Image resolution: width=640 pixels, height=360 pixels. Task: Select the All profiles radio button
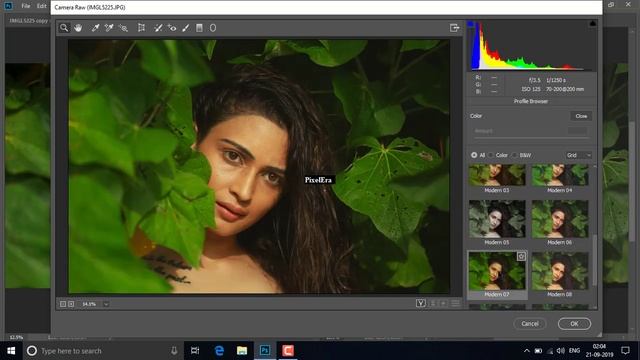[x=474, y=155]
